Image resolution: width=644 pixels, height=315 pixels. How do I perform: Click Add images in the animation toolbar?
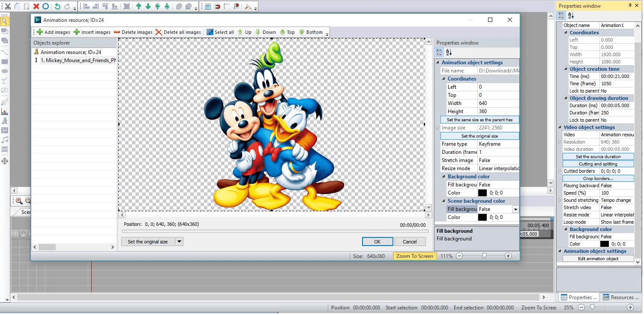[x=54, y=32]
